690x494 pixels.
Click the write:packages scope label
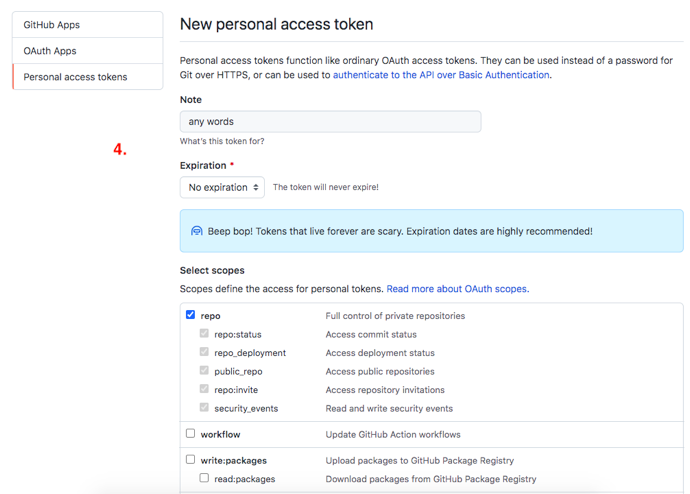[233, 461]
